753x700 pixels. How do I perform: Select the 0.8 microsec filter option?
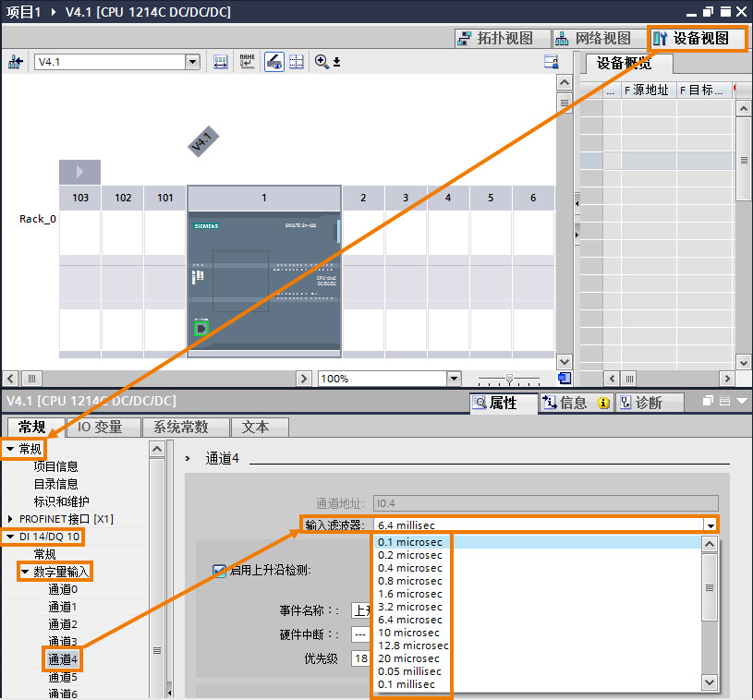tap(409, 581)
